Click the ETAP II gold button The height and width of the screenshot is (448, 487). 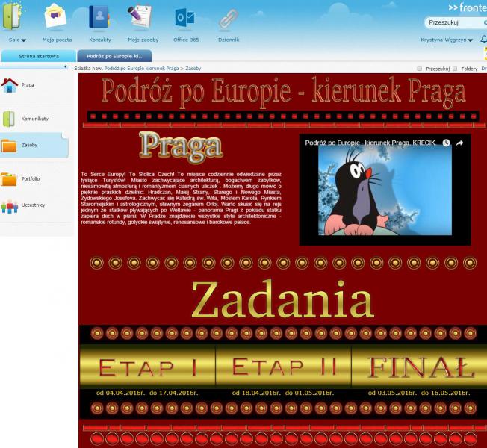[284, 367]
